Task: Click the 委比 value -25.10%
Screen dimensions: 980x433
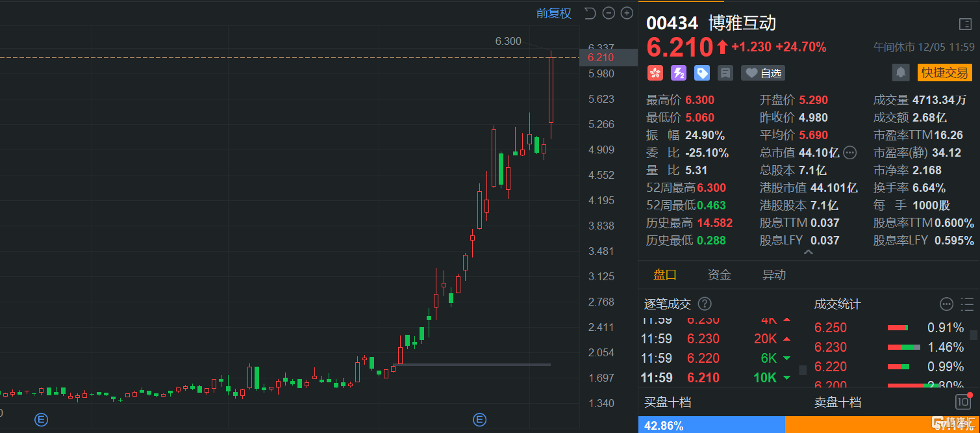Action: (x=707, y=153)
